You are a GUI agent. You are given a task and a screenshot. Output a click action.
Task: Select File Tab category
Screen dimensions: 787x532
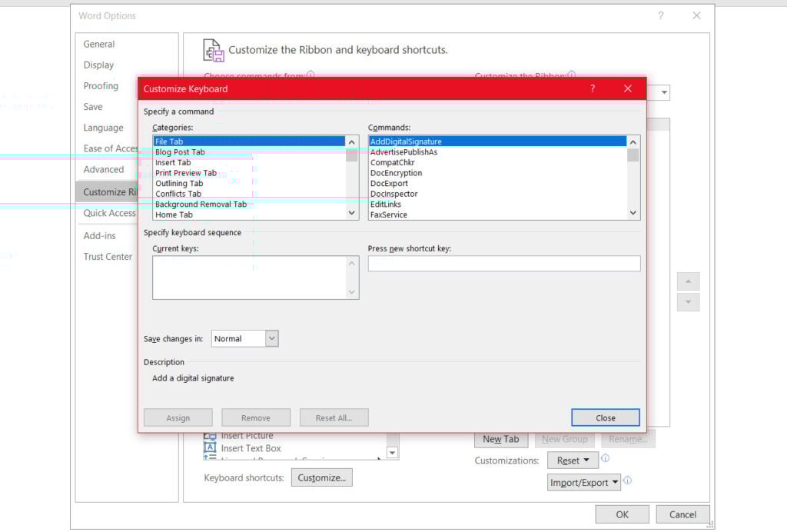coord(250,141)
